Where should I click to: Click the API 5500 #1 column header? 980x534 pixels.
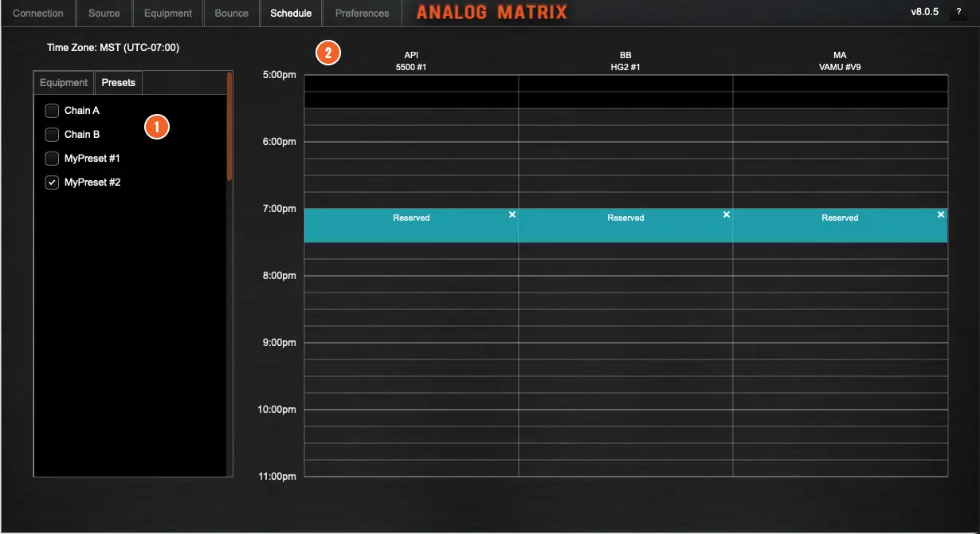point(411,61)
